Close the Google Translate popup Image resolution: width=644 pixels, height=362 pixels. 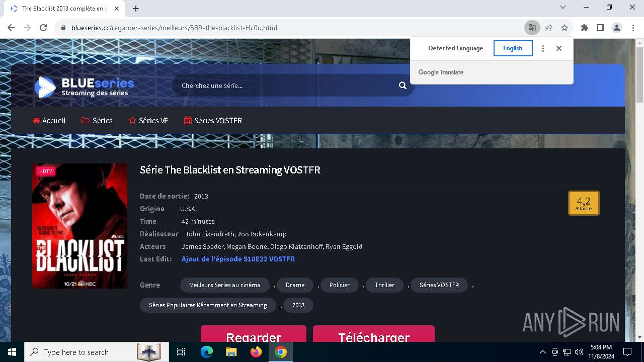coord(559,48)
